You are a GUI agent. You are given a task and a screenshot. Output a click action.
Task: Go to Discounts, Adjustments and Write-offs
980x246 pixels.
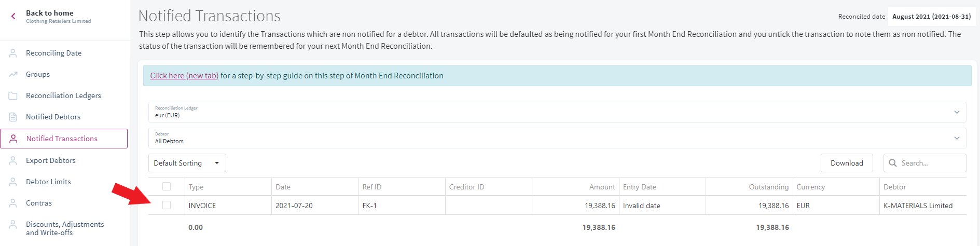pos(65,228)
